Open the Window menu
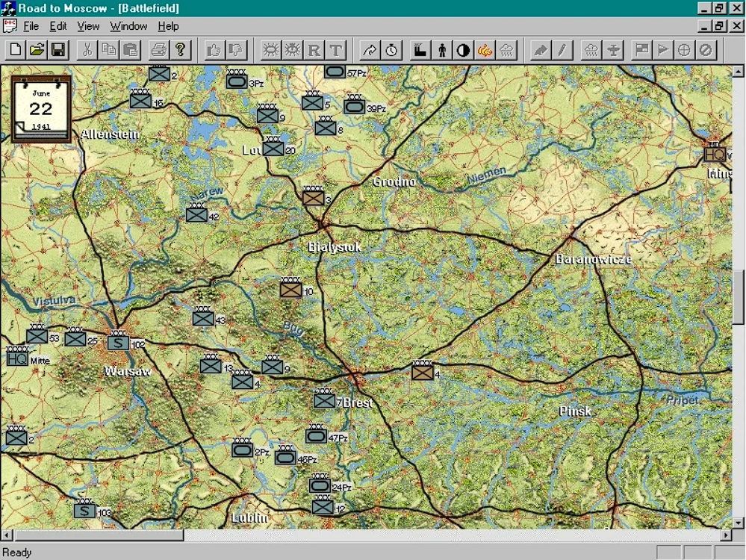The image size is (746, 560). click(128, 26)
